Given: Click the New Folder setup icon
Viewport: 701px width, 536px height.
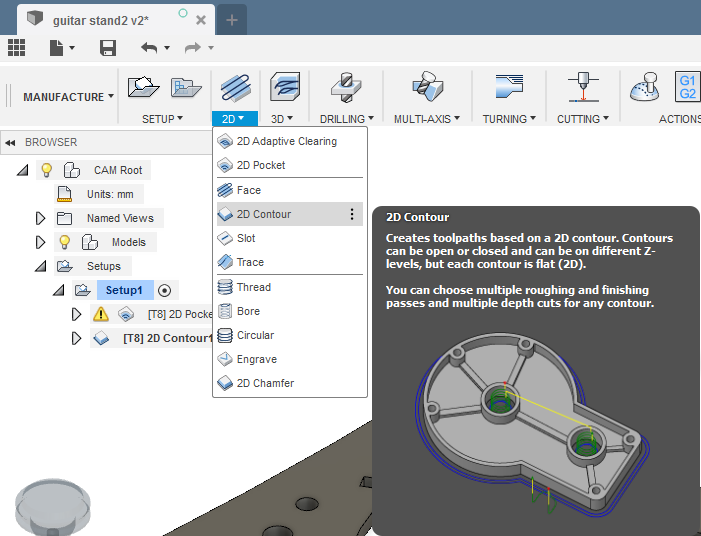Looking at the screenshot, I should coord(186,88).
